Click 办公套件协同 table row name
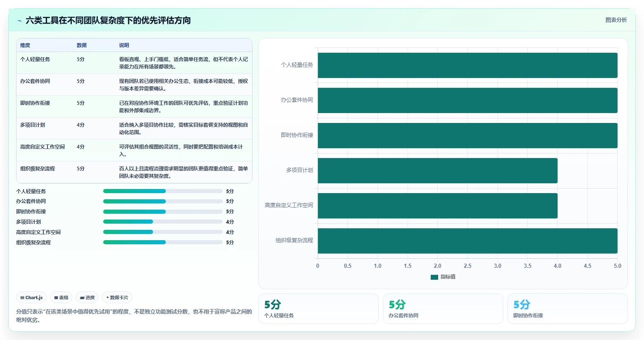 (35, 81)
